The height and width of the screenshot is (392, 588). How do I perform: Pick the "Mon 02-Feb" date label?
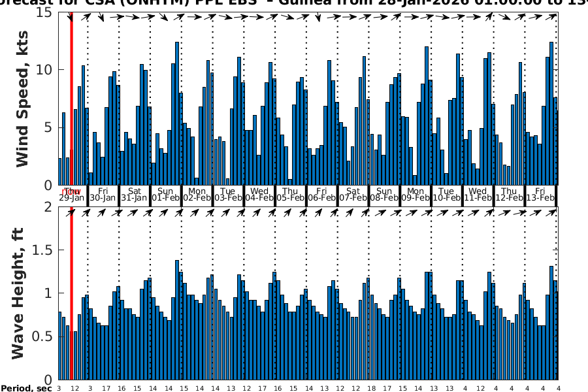tap(197, 195)
